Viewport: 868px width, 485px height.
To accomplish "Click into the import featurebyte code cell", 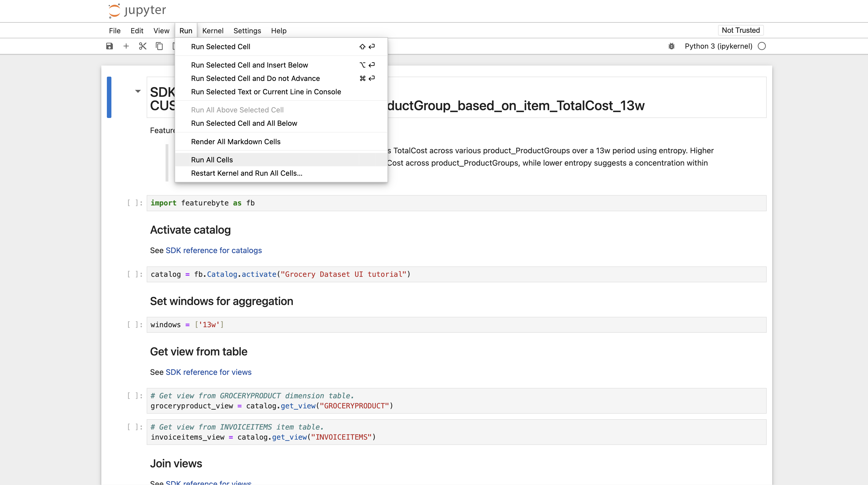I will [456, 203].
